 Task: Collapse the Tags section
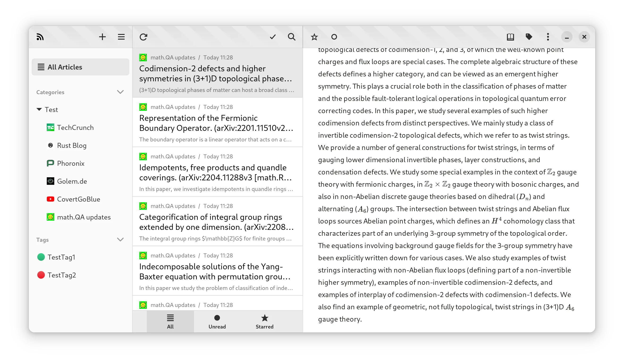click(x=121, y=239)
